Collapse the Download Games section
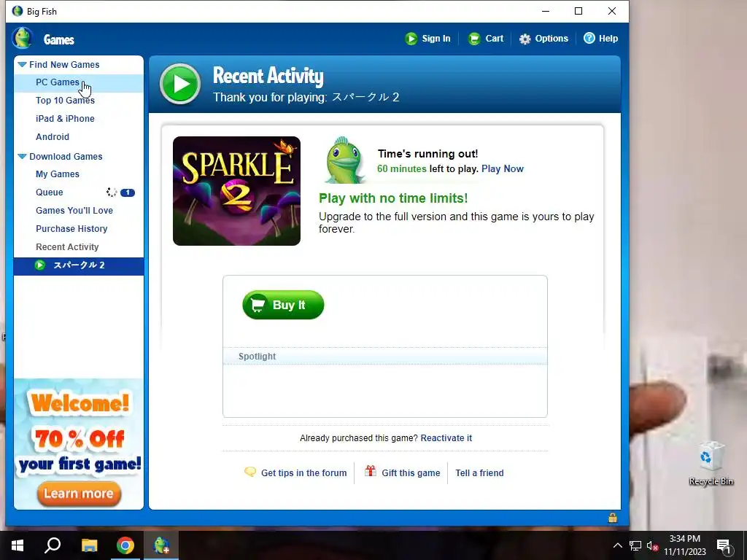Viewport: 747px width, 560px height. [x=22, y=156]
